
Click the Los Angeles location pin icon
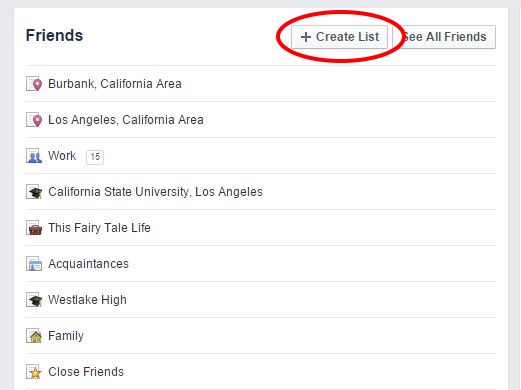click(x=34, y=120)
